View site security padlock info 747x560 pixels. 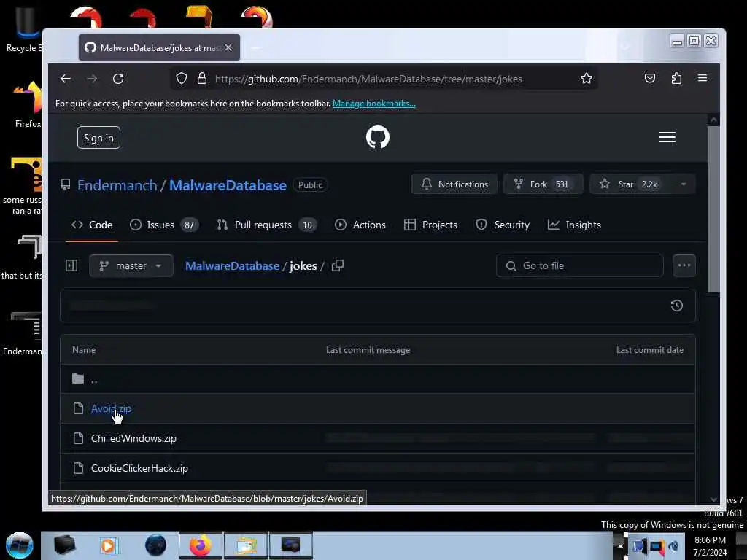coord(202,78)
